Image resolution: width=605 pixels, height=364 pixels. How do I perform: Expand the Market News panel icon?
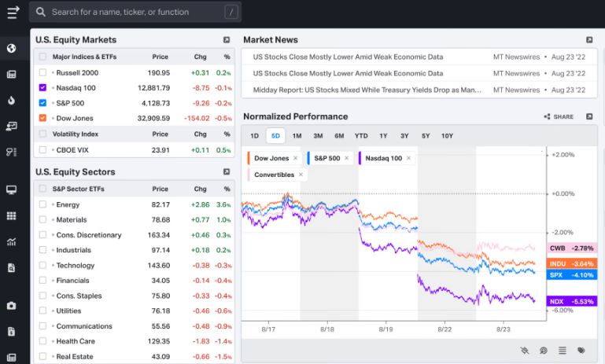pyautogui.click(x=589, y=40)
